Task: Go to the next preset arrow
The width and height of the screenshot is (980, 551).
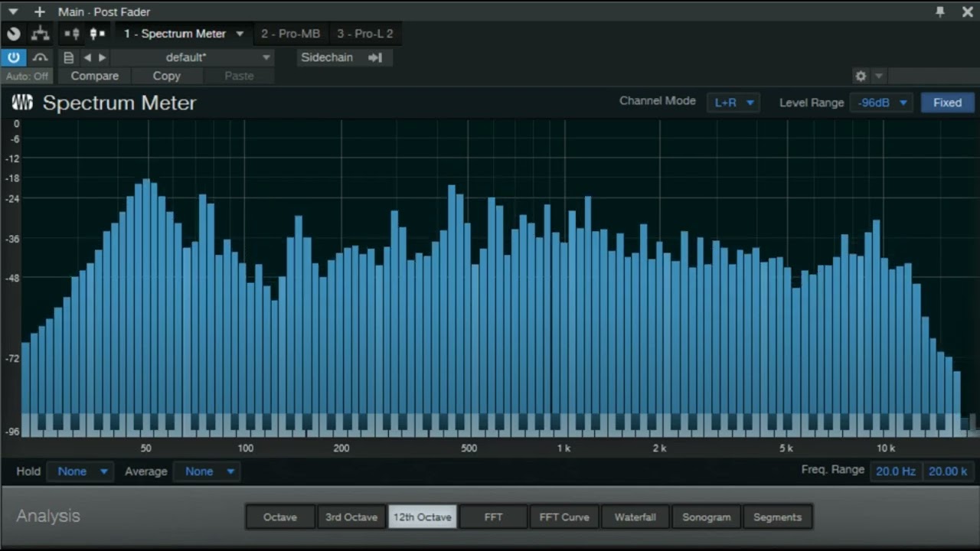Action: pos(102,57)
